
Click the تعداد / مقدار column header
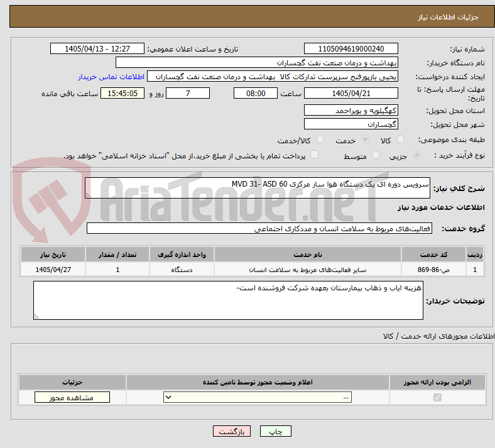coord(117,254)
